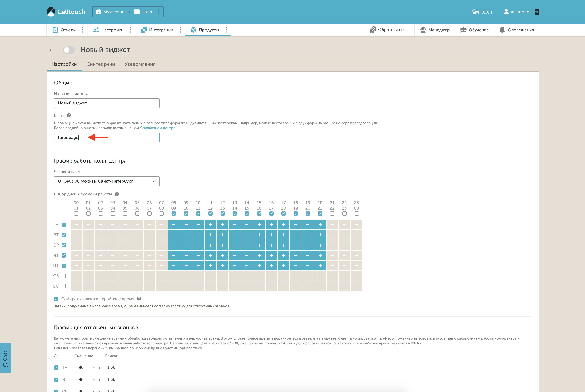The image size is (585, 392).
Task: Focus the Название виджета field
Action: click(x=107, y=103)
